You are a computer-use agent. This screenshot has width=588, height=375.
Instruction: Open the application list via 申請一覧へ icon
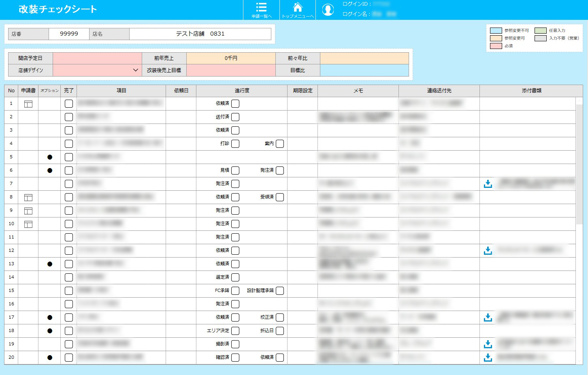point(261,10)
